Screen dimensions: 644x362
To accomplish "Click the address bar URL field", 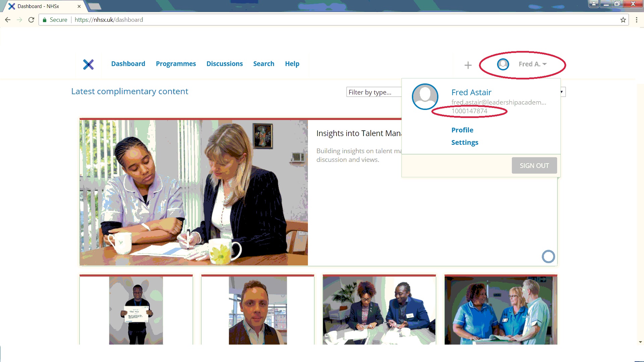I will pos(302,20).
